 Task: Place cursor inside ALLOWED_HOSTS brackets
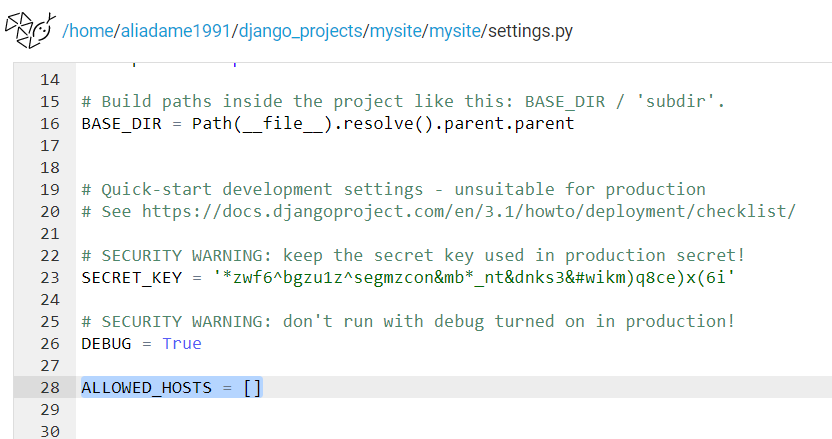coord(253,388)
